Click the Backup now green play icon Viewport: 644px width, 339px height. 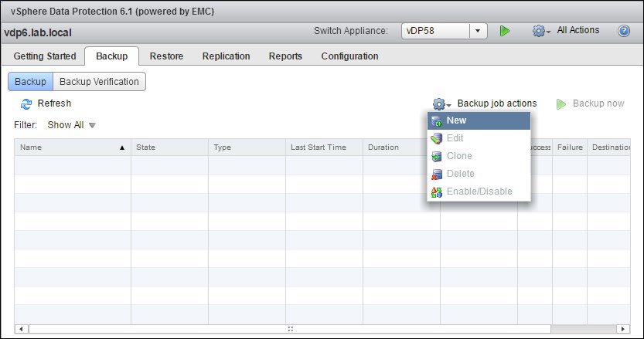pyautogui.click(x=561, y=103)
